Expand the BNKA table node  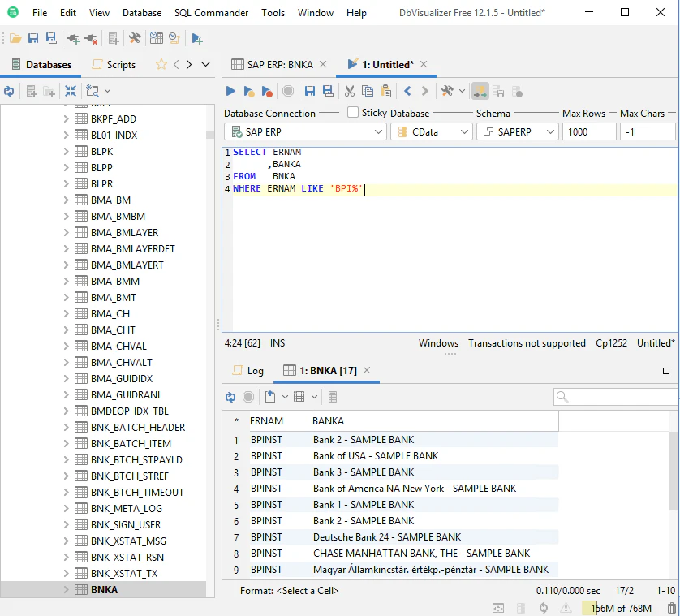point(66,589)
